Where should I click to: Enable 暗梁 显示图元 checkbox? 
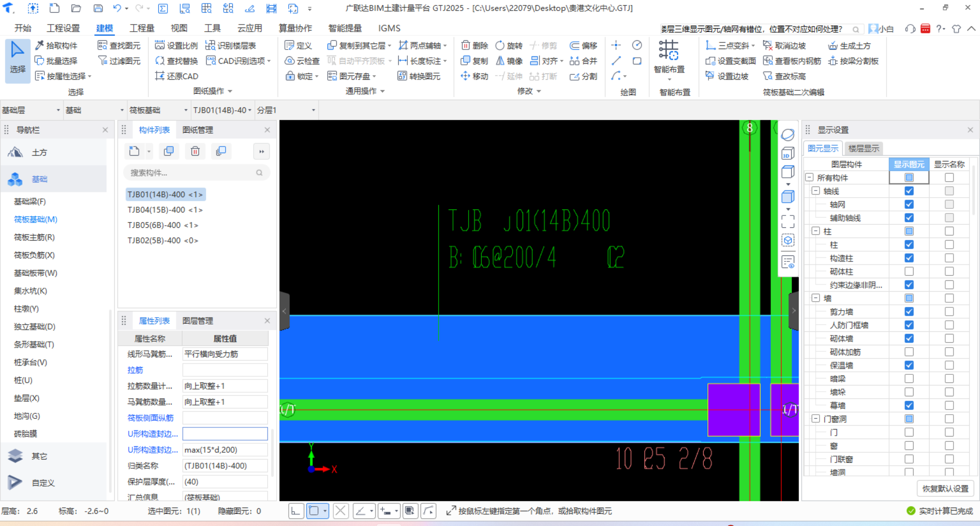[909, 378]
